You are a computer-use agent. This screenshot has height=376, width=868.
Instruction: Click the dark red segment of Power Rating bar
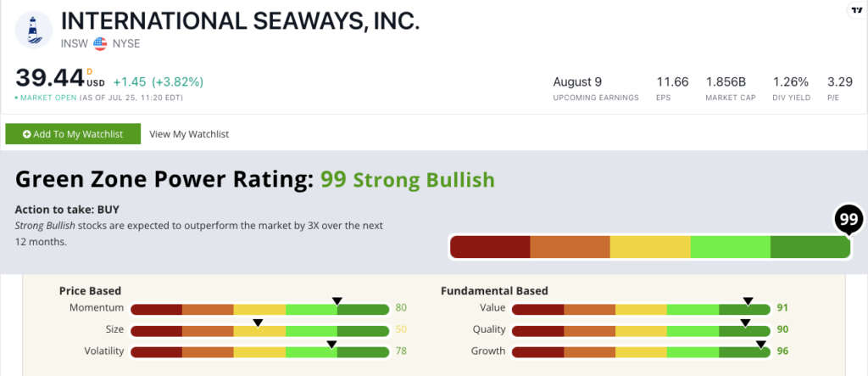[490, 247]
